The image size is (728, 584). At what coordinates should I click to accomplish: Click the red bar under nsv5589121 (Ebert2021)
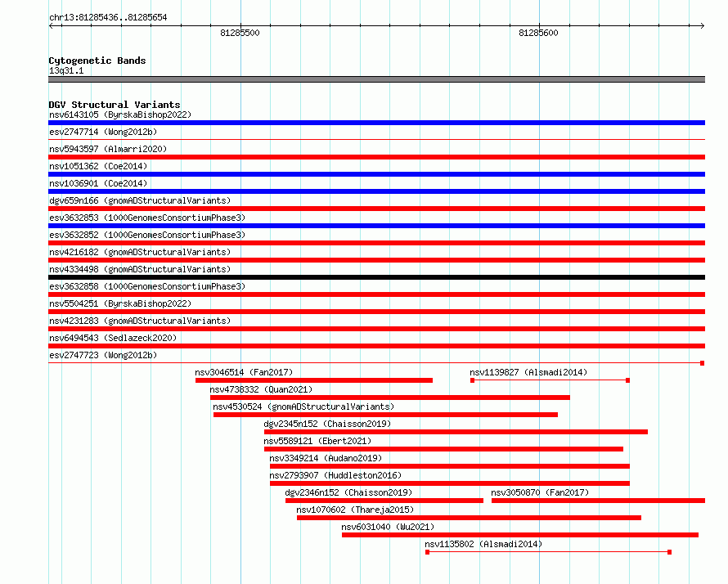pos(444,449)
